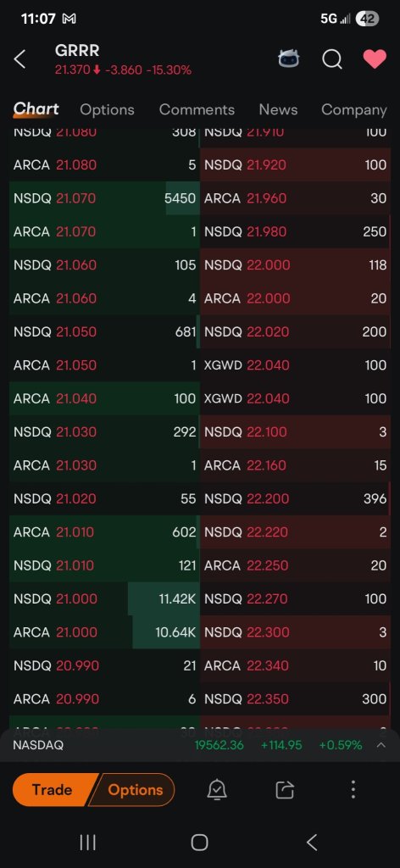400x868 pixels.
Task: Switch to the Comments tab
Action: pyautogui.click(x=197, y=109)
